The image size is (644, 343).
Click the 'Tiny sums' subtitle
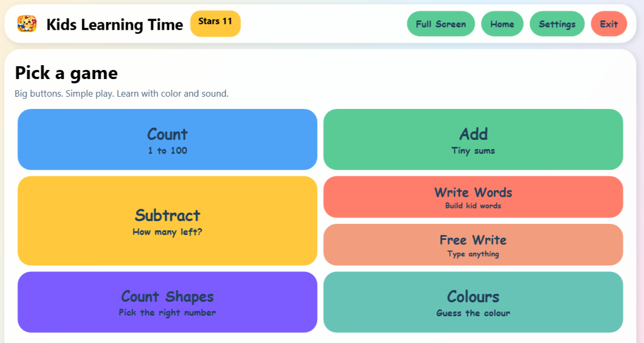[x=473, y=151]
